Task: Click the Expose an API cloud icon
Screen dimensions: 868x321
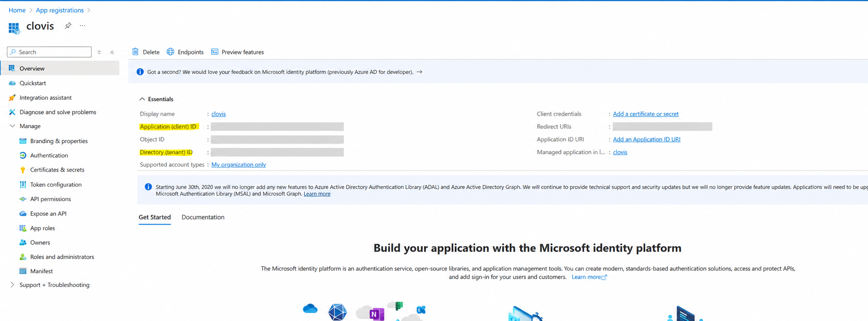Action: (23, 213)
